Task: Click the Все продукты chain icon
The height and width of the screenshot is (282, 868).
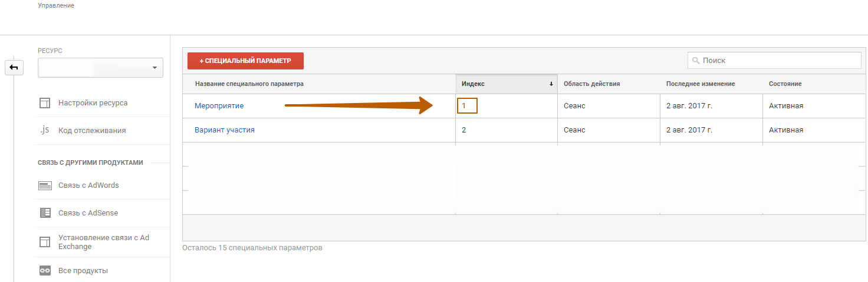Action: [45, 271]
